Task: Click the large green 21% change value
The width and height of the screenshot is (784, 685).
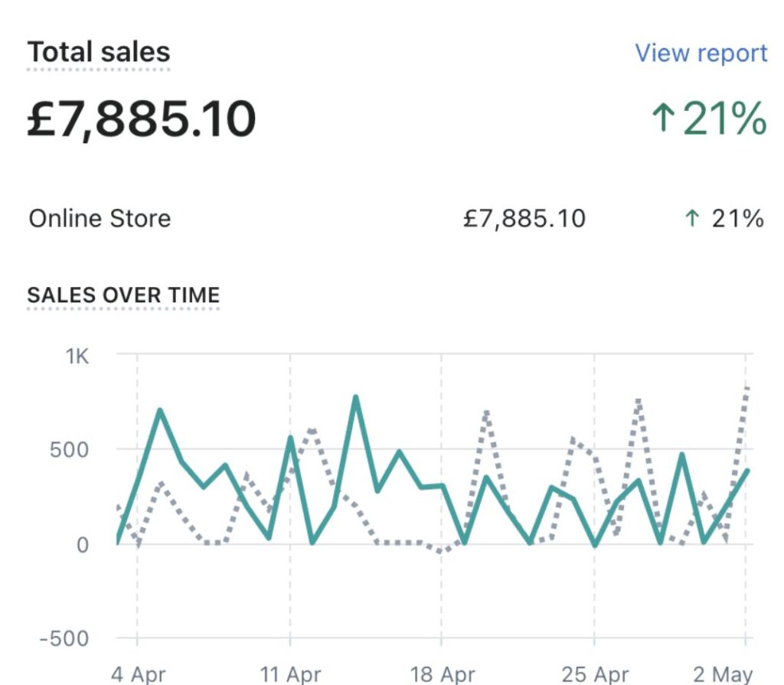Action: coord(724,119)
